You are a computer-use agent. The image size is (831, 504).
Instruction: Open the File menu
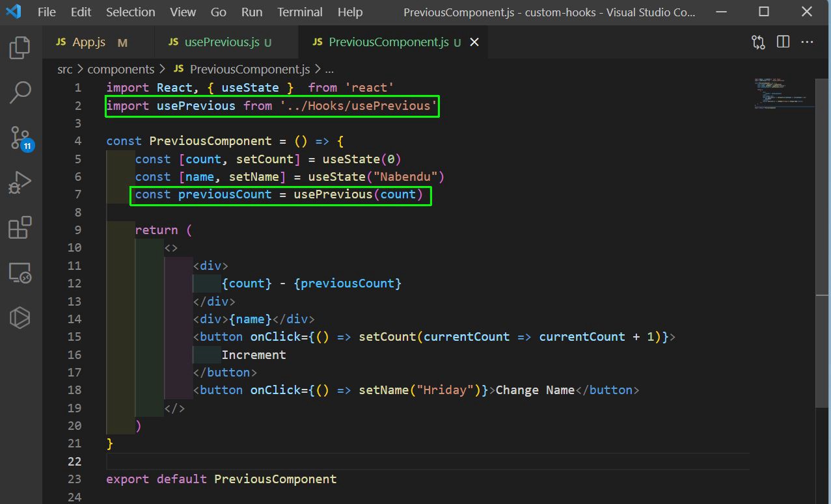click(47, 12)
